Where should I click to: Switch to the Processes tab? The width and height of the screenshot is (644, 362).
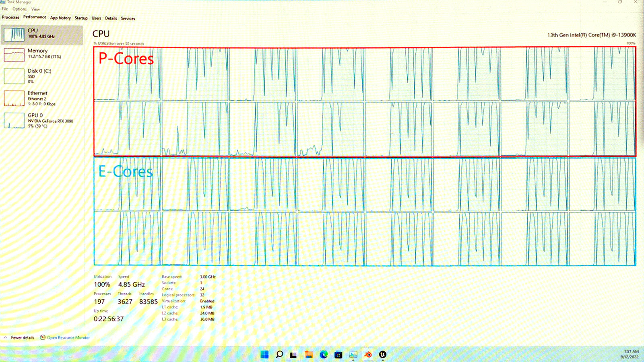[x=10, y=17]
